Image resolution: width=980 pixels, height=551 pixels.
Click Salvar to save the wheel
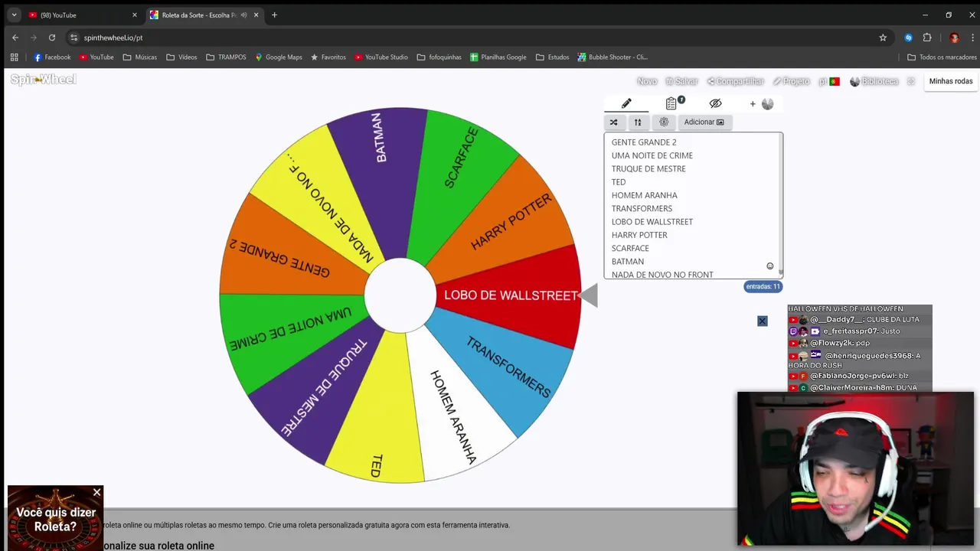pos(681,81)
